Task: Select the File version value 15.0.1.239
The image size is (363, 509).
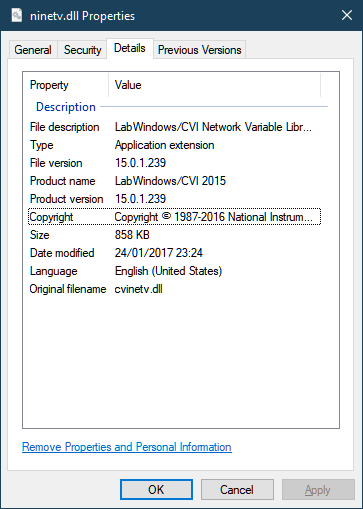Action: 140,163
